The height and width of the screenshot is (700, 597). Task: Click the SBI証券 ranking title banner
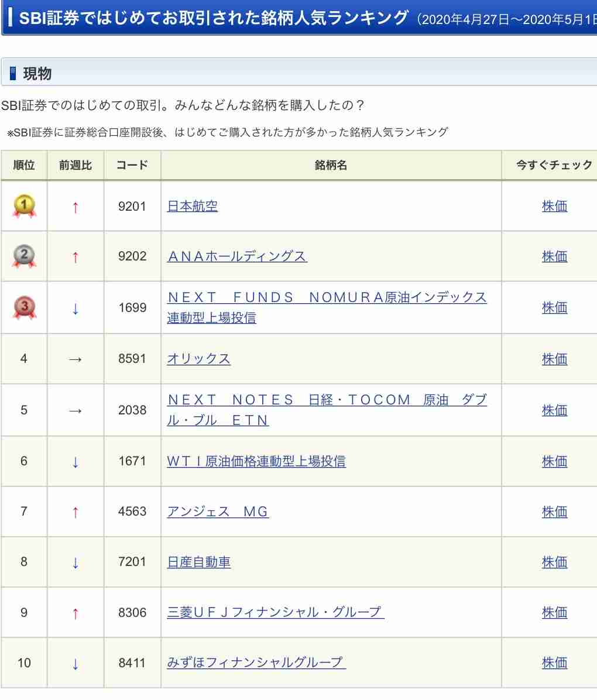(x=299, y=18)
